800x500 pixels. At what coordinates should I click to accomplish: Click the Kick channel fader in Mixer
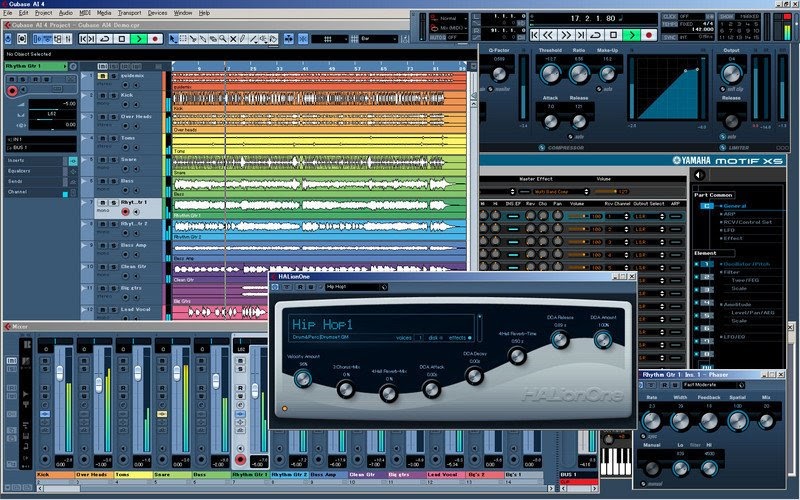(60, 373)
